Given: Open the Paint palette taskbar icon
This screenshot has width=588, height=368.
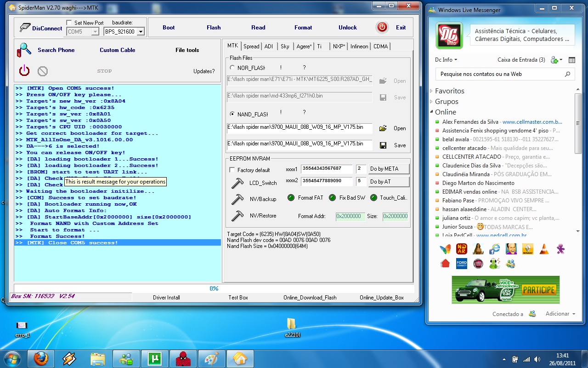Looking at the screenshot, I should 211,358.
